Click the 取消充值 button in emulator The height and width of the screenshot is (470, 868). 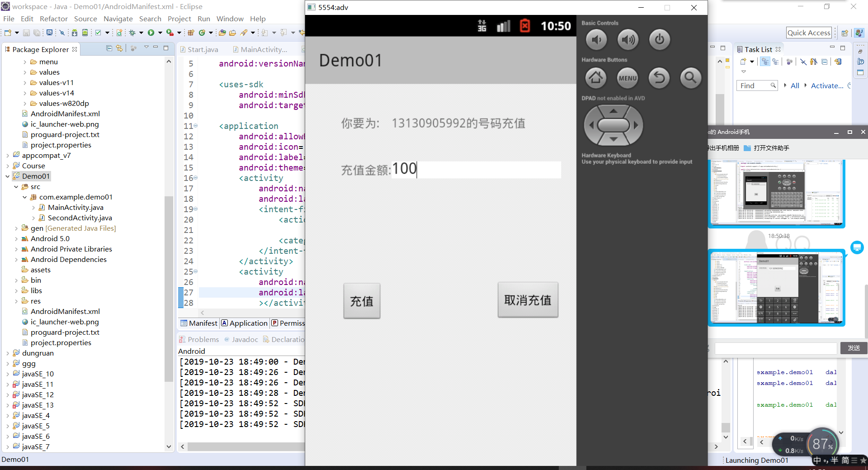coord(528,300)
